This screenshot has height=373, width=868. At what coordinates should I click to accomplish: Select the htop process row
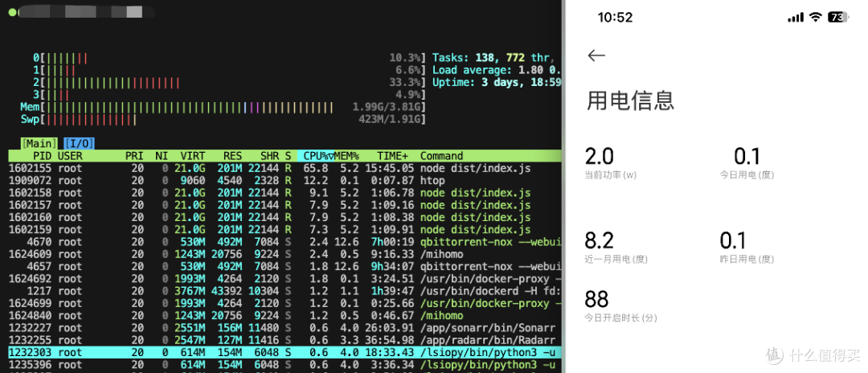coord(285,180)
